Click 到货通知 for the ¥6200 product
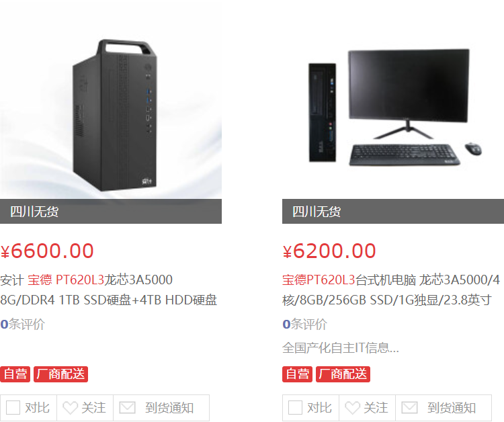 pos(452,408)
